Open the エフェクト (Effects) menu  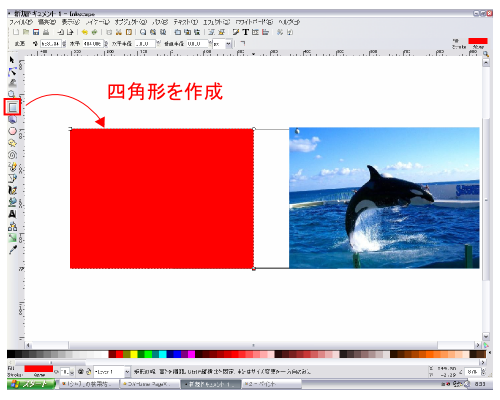coord(216,22)
